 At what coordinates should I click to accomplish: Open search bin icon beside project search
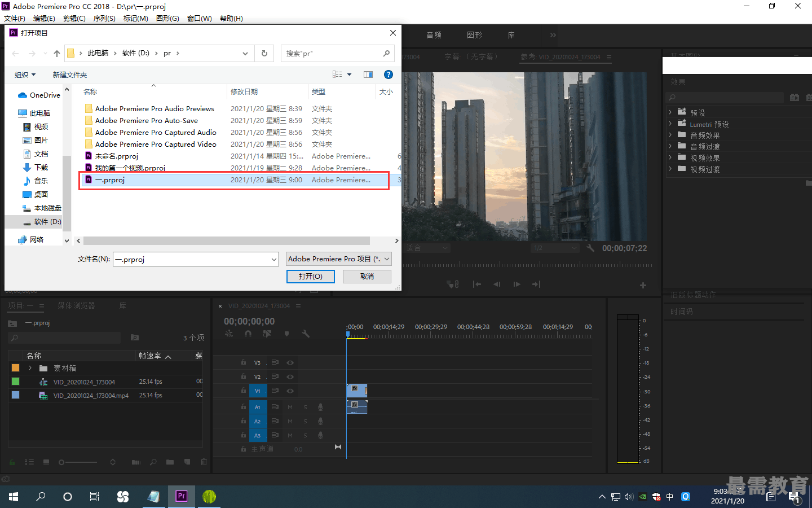click(135, 338)
